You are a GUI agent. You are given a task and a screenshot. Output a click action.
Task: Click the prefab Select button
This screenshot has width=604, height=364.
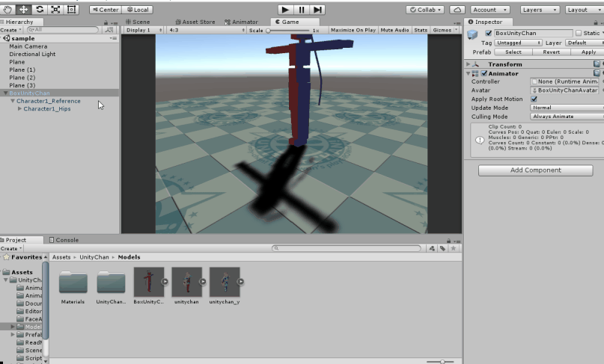(x=513, y=52)
